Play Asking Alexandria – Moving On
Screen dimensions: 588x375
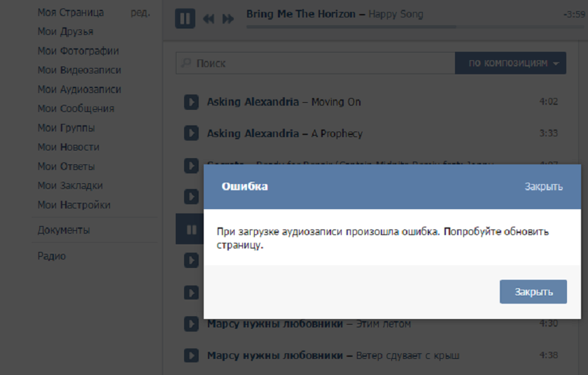191,102
